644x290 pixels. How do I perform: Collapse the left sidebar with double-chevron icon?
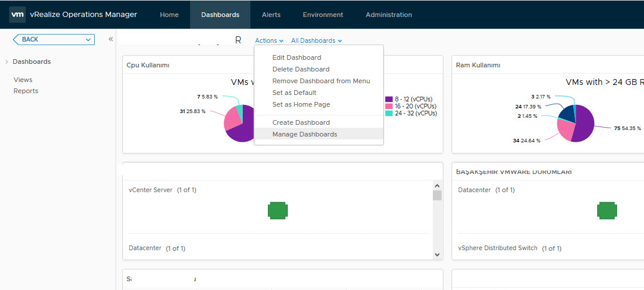click(x=111, y=39)
